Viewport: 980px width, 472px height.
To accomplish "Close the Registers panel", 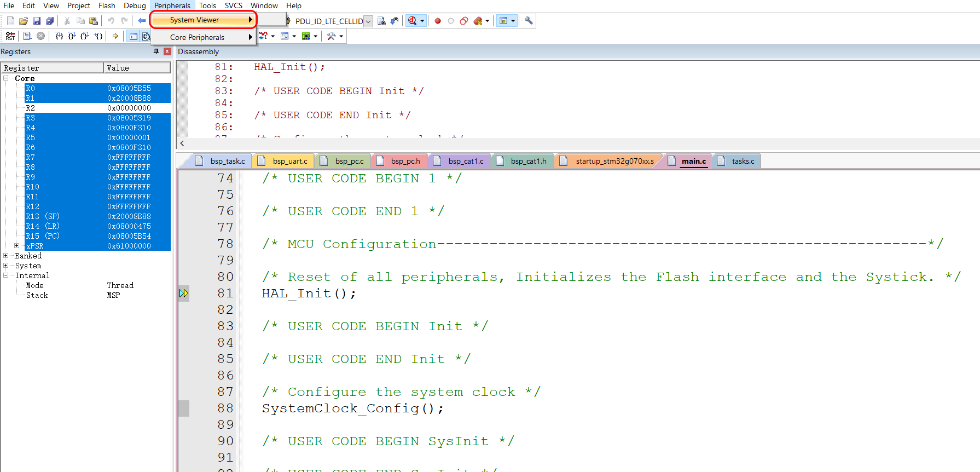I will point(167,51).
